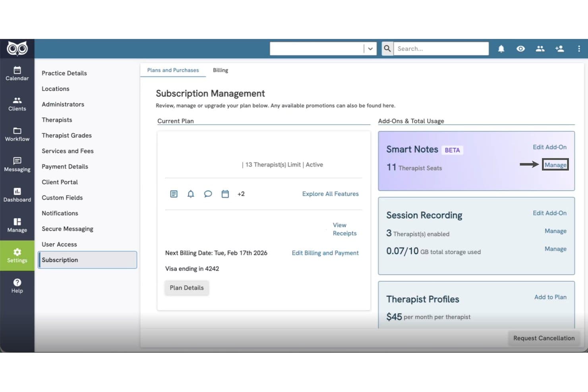The image size is (588, 392).
Task: Open Practice Details settings
Action: (x=64, y=73)
